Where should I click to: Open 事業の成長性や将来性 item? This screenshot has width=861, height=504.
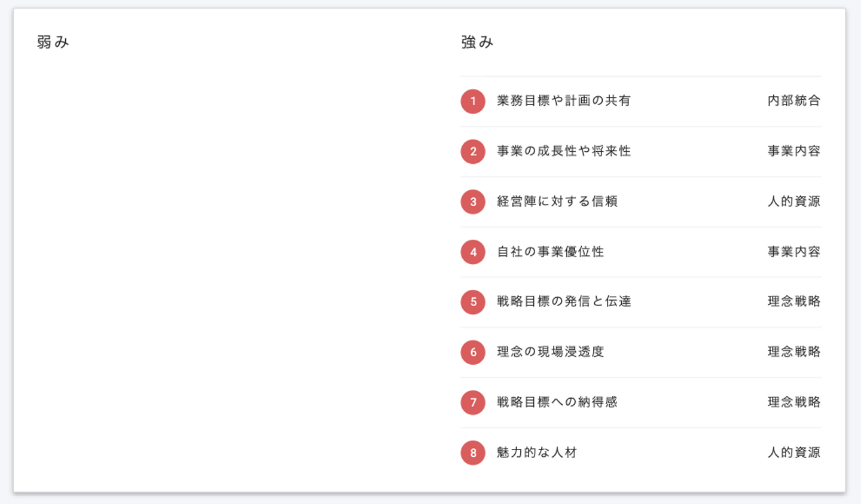pos(563,151)
